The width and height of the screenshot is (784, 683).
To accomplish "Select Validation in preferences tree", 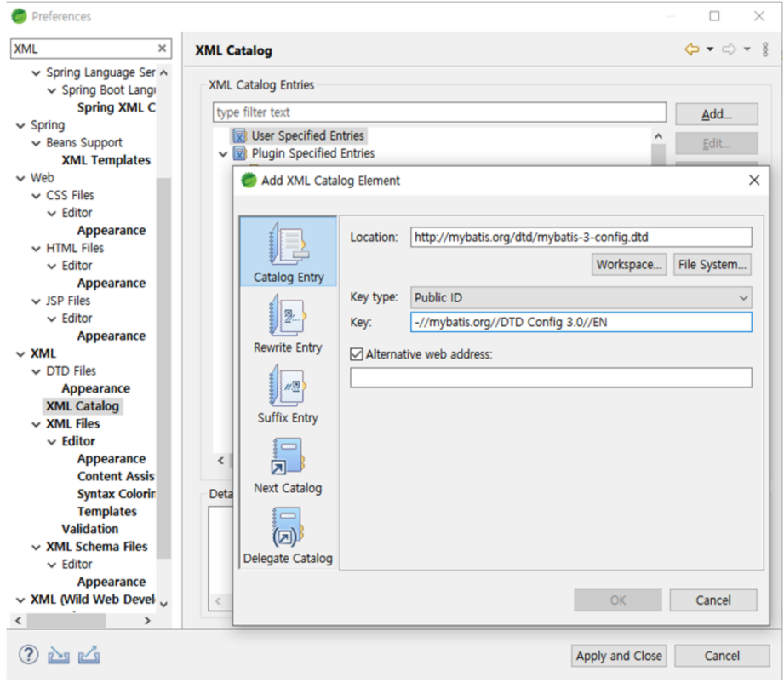I will pyautogui.click(x=90, y=529).
